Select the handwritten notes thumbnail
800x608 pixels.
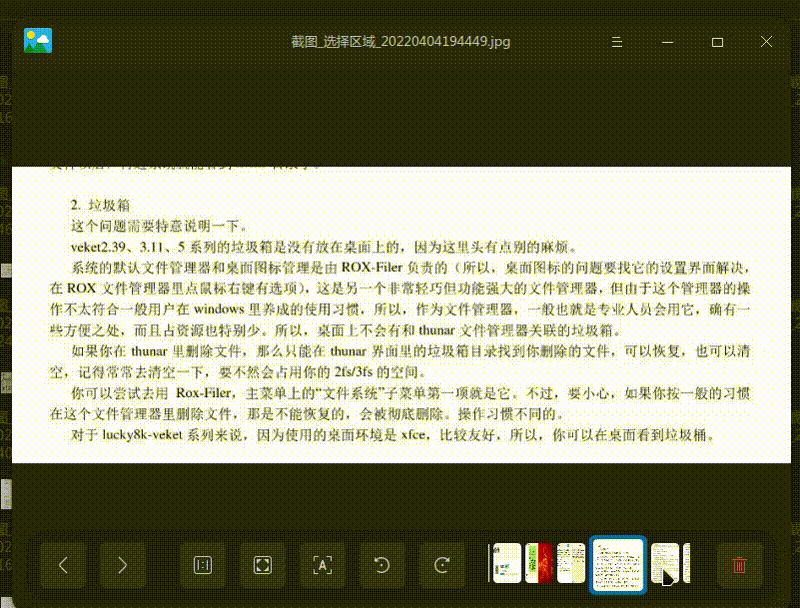click(x=663, y=563)
